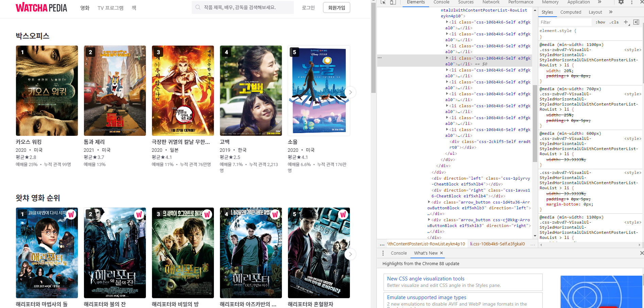Click the ellipsis at left of the DOM breadcrumb bar
The image size is (644, 308).
click(x=382, y=244)
